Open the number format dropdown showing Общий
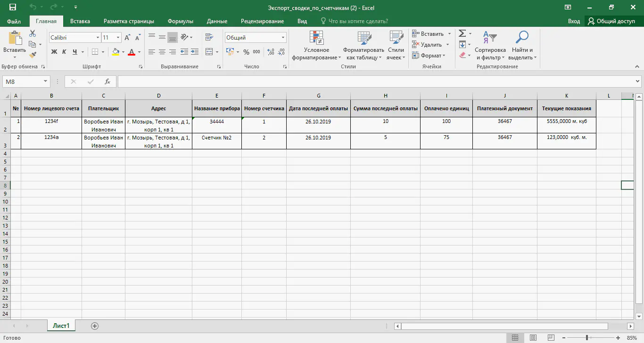Viewport: 644px width, 343px height. pyautogui.click(x=283, y=38)
